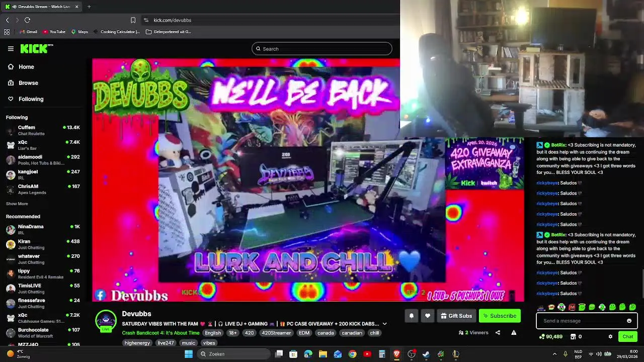
Task: Click the EDM tag
Action: pos(304,333)
